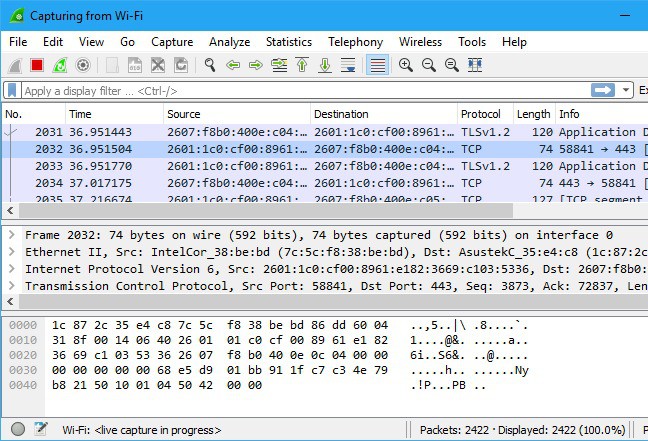Sort packets by the Destination column header

click(x=384, y=114)
